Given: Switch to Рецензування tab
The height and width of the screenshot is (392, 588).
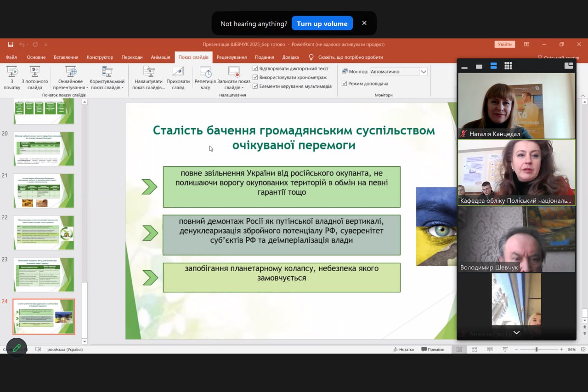Looking at the screenshot, I should (232, 57).
